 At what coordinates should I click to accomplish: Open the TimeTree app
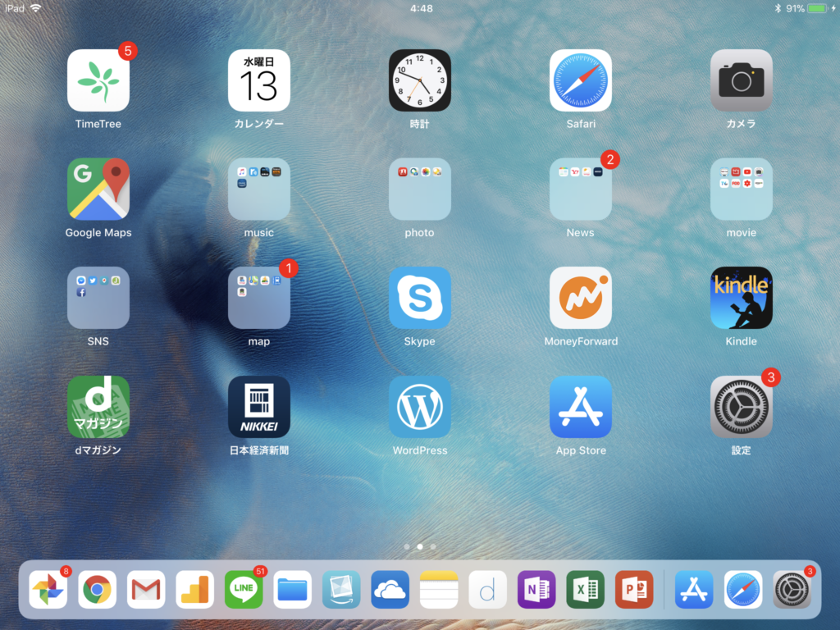[x=98, y=80]
